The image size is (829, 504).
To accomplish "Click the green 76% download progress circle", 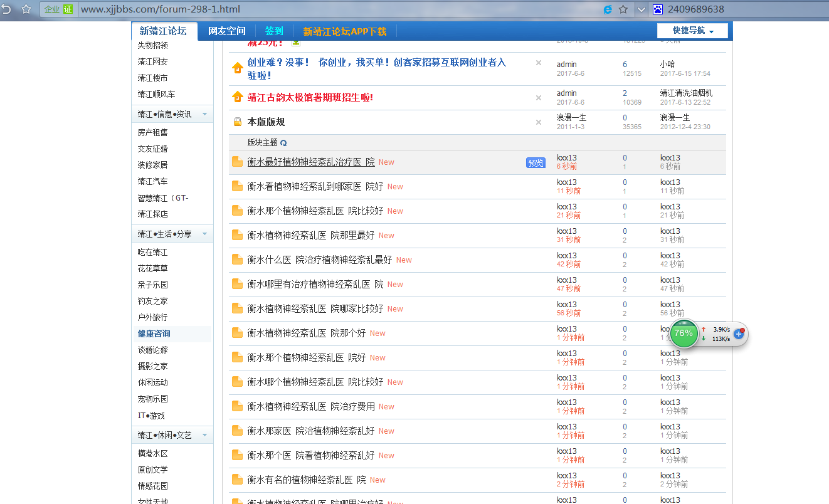I will 684,334.
